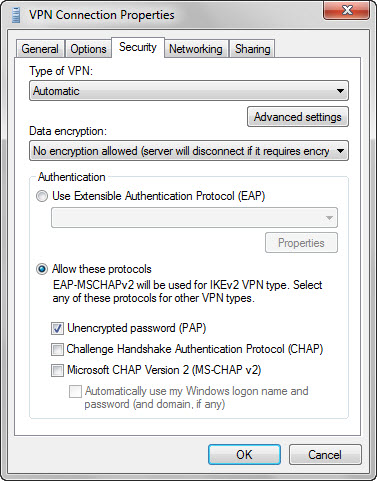The width and height of the screenshot is (377, 481).
Task: Open the Sharing tab
Action: pyautogui.click(x=252, y=49)
